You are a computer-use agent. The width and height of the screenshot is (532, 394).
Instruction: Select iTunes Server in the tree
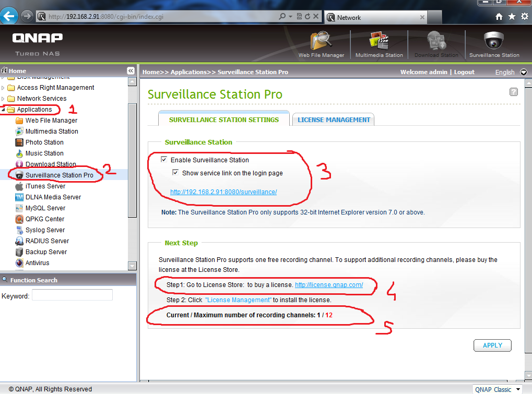pyautogui.click(x=45, y=186)
